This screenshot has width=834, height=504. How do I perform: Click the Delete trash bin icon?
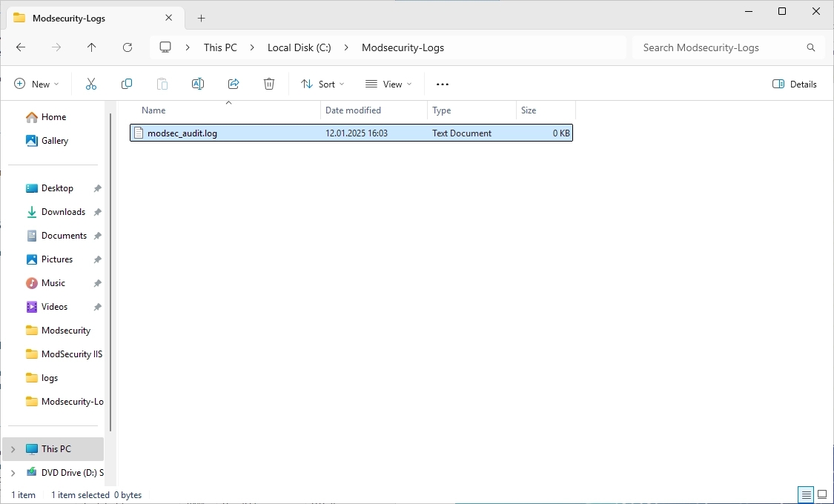pyautogui.click(x=269, y=84)
